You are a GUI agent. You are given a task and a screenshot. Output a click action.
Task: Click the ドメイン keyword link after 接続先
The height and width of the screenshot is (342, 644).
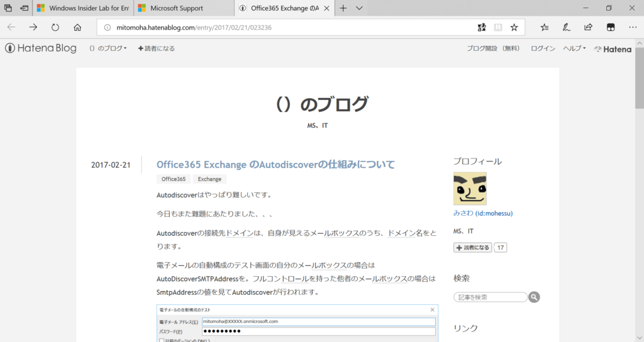click(x=240, y=233)
